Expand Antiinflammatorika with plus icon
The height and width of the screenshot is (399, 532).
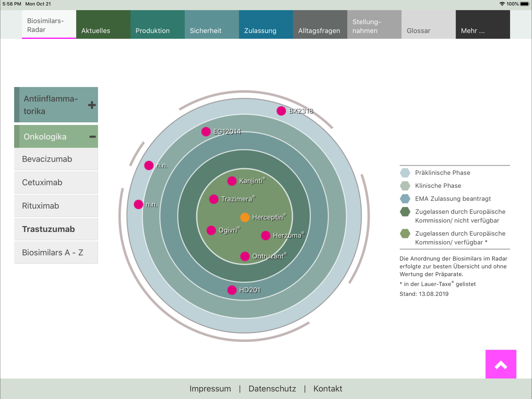[x=92, y=105]
